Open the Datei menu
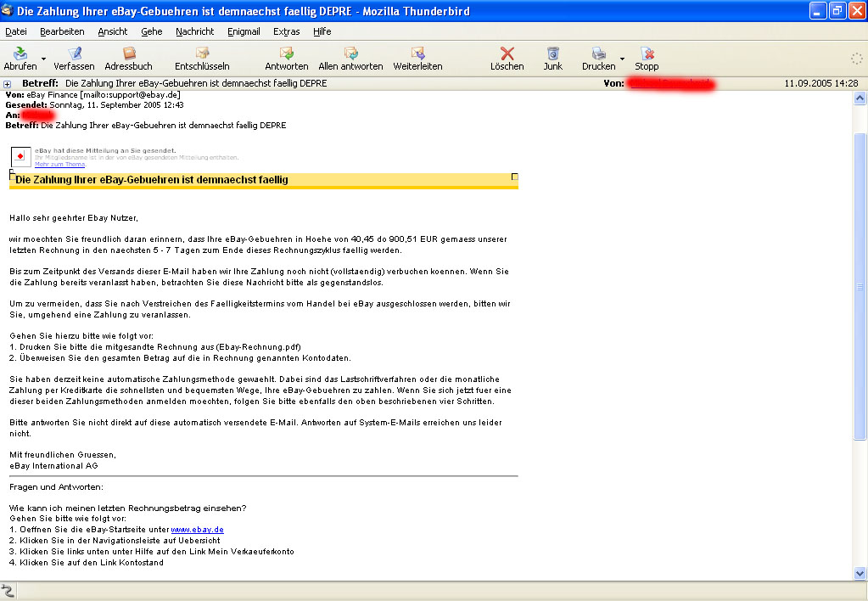868x601 pixels. pos(16,31)
